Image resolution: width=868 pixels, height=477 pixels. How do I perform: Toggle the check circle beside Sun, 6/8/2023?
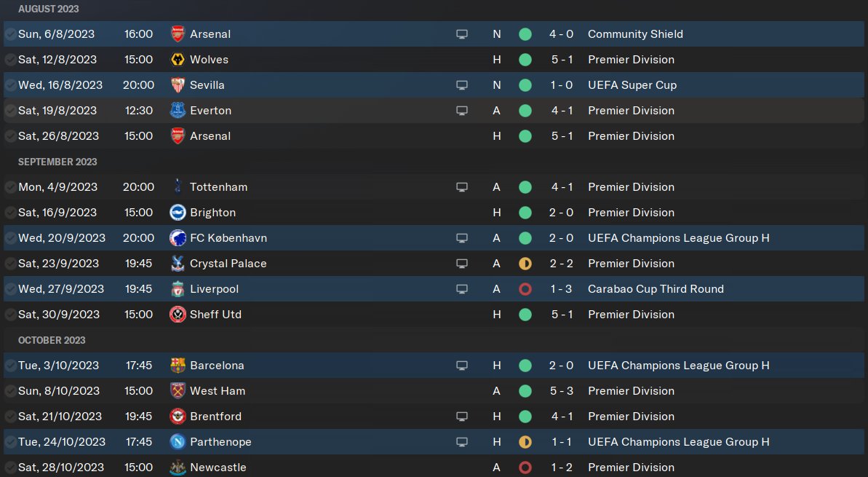pos(10,34)
